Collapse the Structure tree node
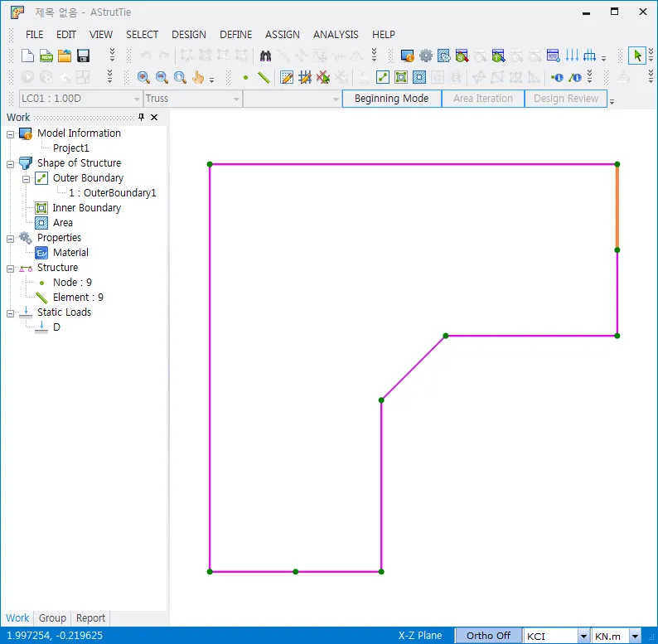 [x=10, y=269]
